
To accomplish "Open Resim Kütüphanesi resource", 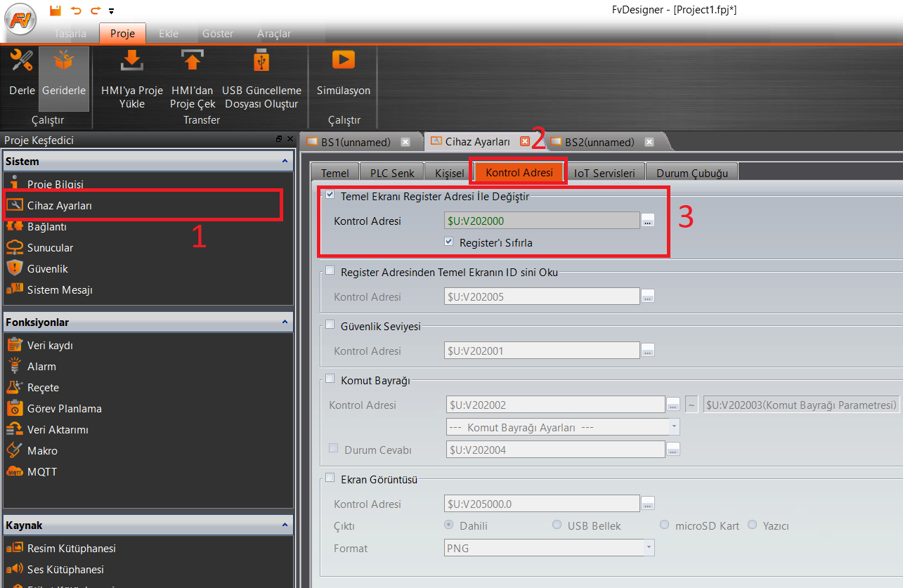I will coord(71,548).
